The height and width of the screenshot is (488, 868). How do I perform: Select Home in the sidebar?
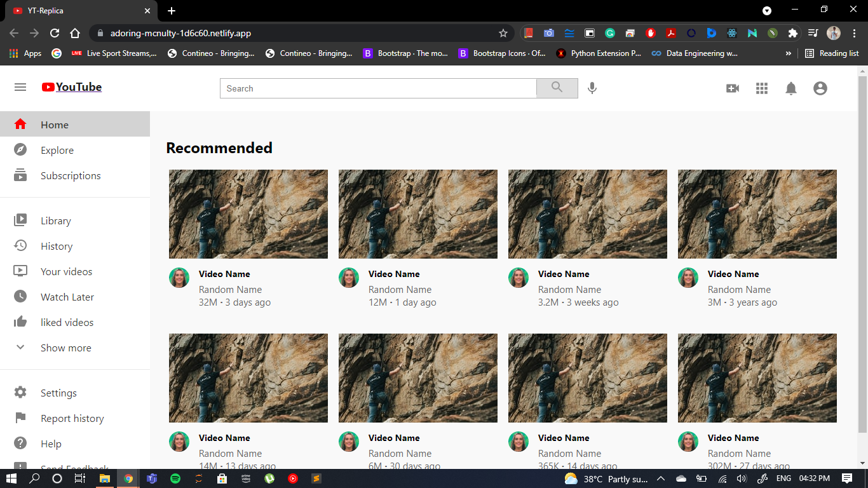point(75,125)
